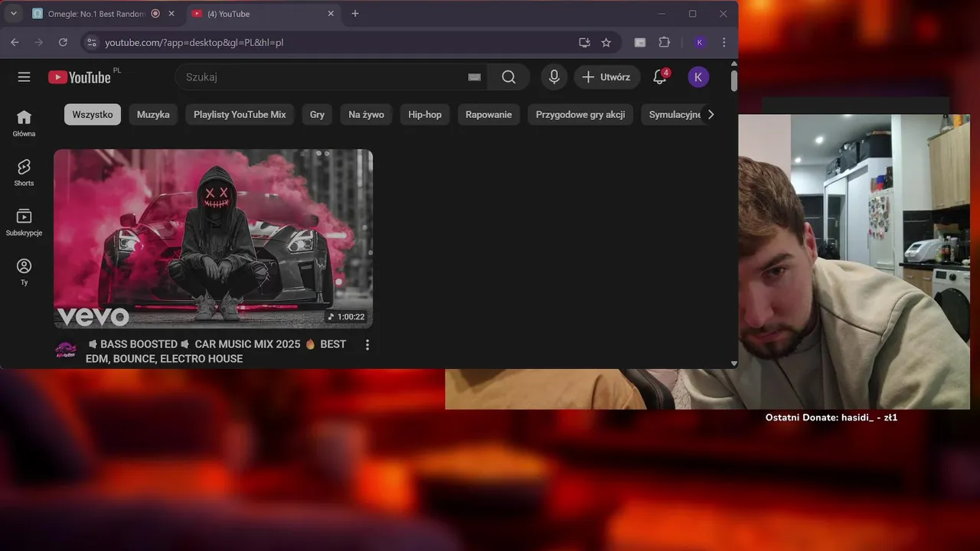Open the Chrome three-dot menu
Viewport: 980px width, 551px height.
point(724,43)
